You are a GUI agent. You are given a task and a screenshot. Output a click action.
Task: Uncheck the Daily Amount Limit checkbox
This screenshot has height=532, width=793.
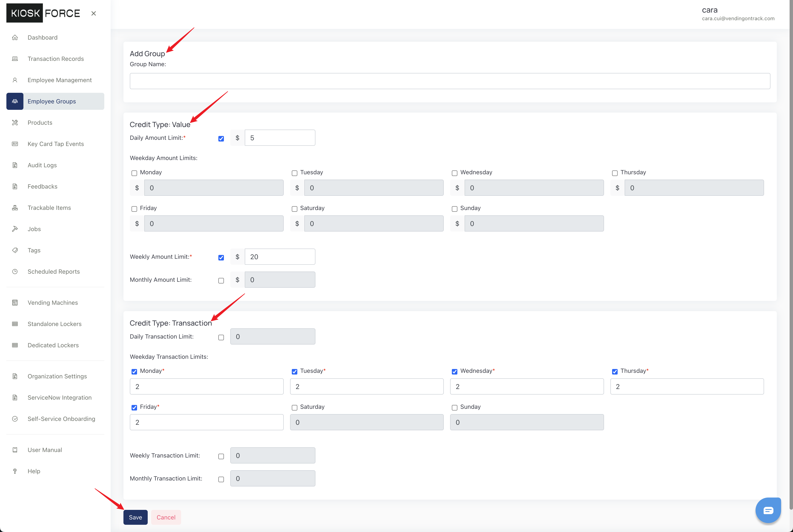pyautogui.click(x=221, y=139)
